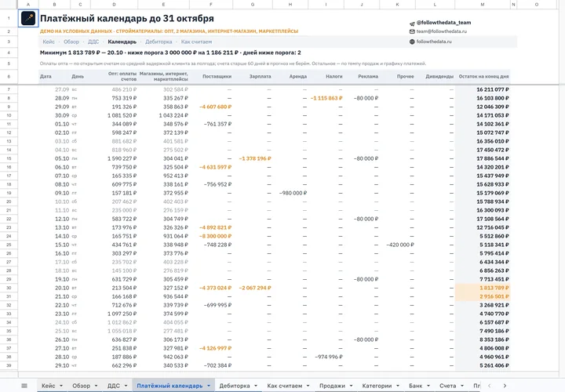Select the Прочее cell -420 000 ₽
Image resolution: width=565 pixels, height=392 pixels.
tap(397, 245)
